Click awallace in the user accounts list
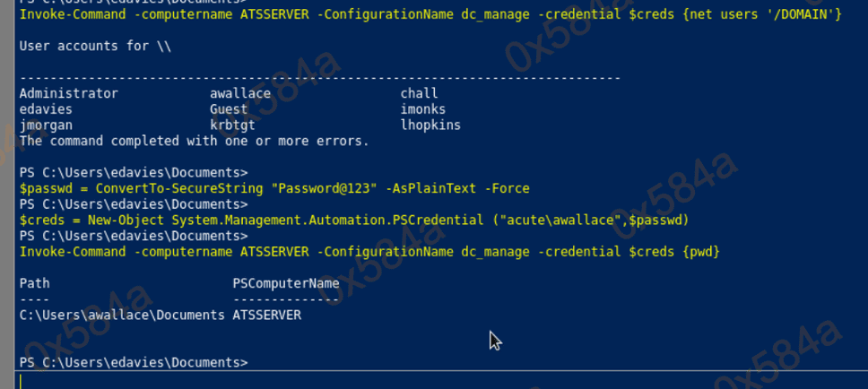 [x=240, y=94]
